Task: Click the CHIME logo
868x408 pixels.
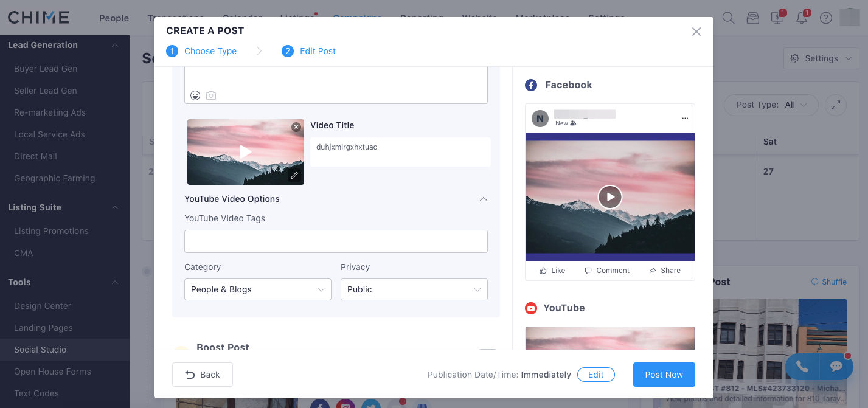Action: (x=38, y=17)
